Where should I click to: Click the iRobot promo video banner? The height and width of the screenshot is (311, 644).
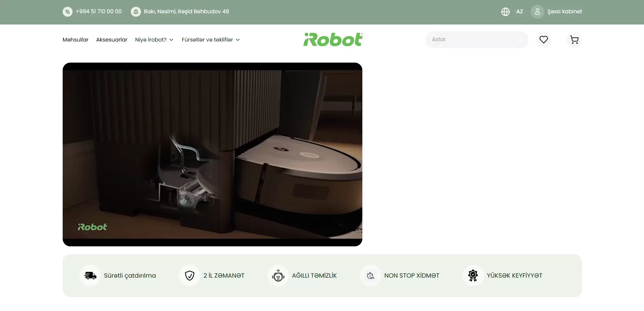(x=212, y=154)
